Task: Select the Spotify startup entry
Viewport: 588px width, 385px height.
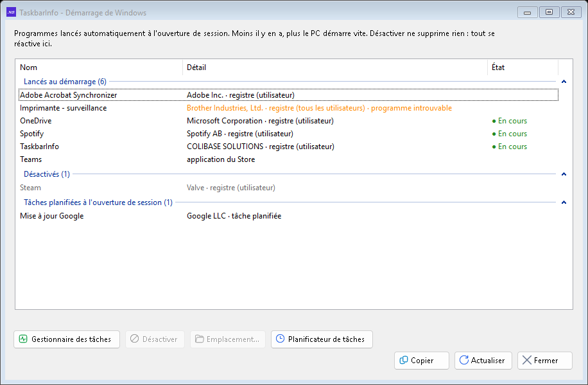Action: (288, 134)
